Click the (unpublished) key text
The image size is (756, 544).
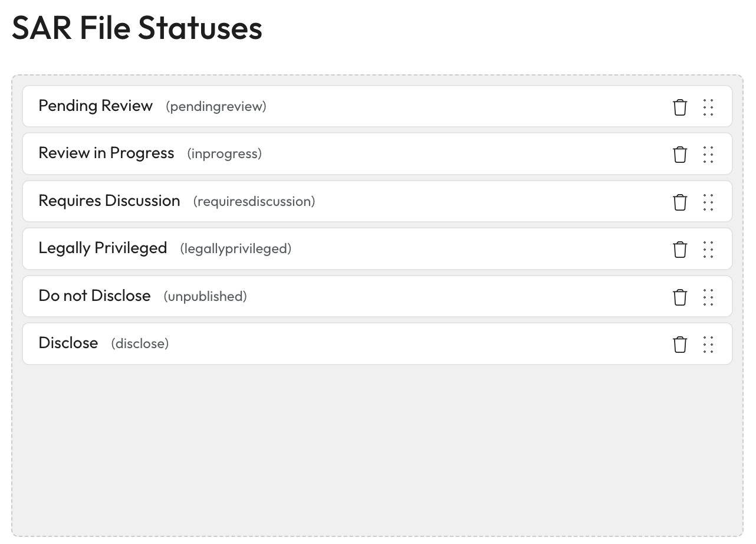point(205,297)
